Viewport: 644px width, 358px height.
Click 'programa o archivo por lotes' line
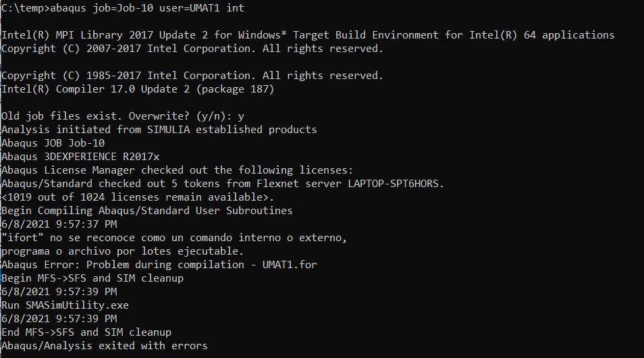pos(122,251)
